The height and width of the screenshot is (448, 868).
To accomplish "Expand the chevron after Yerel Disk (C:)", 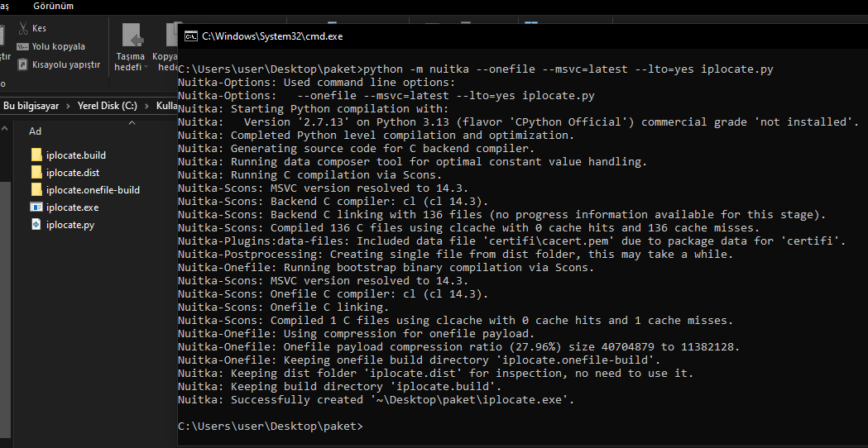I will [x=146, y=106].
